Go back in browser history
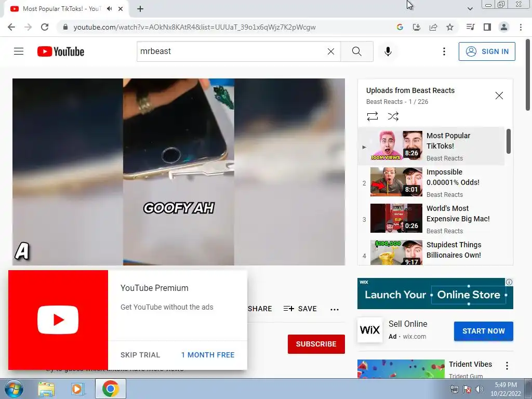 11,27
